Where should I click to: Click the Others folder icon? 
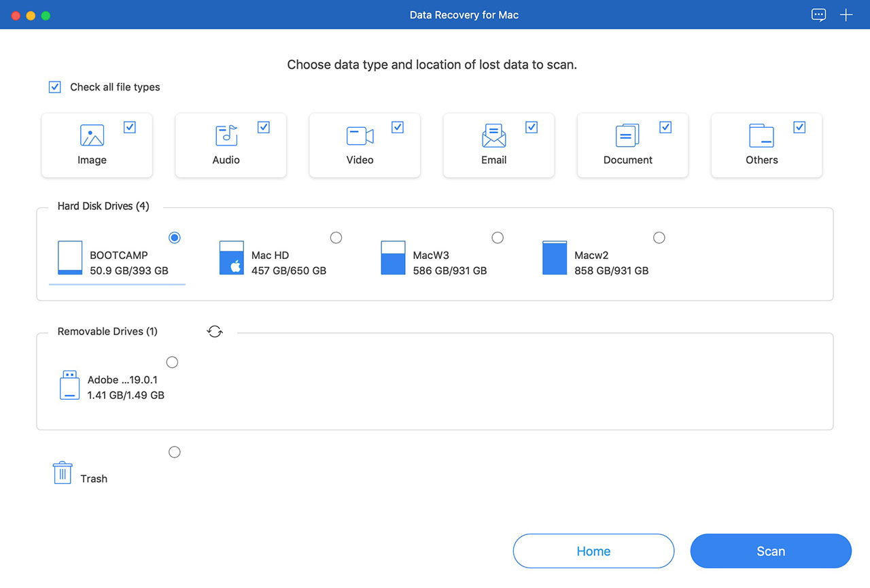coord(761,135)
